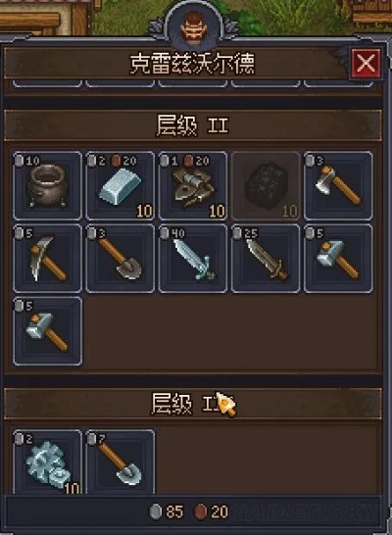Screen dimensions: 392x535
Task: Close the merchant trade window
Action: (367, 64)
